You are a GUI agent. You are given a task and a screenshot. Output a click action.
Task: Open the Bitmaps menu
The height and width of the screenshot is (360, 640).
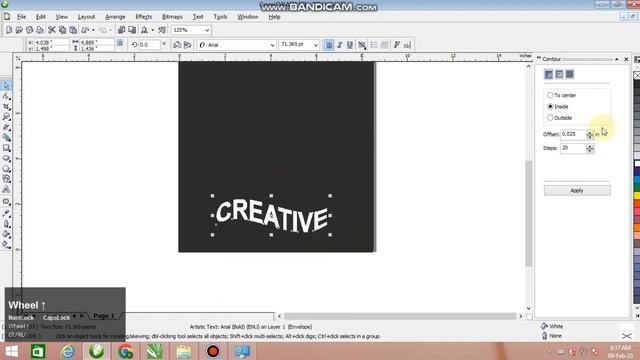(172, 17)
